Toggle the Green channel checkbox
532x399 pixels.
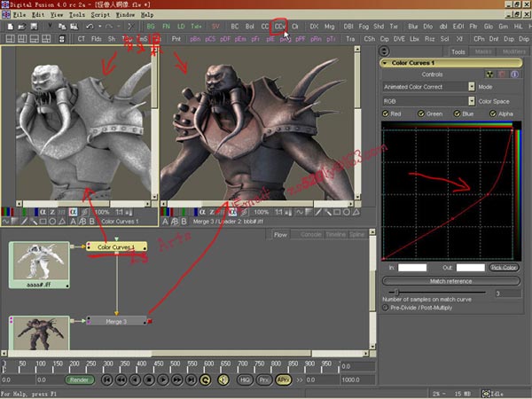tap(421, 113)
